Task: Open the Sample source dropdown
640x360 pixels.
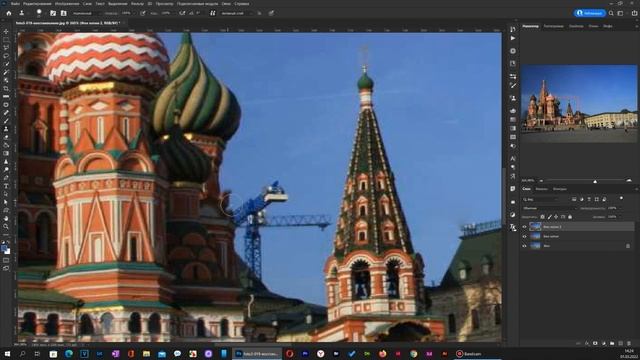Action: point(236,13)
